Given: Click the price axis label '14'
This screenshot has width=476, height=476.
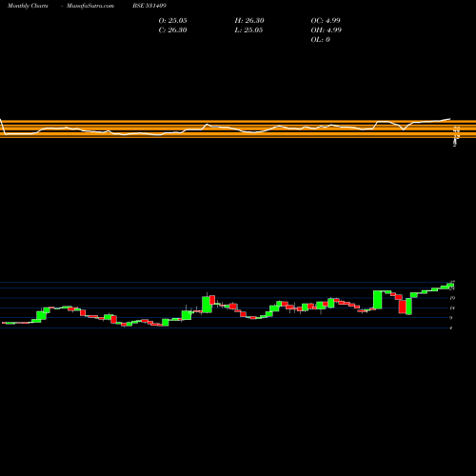Looking at the screenshot, I should coord(452,307).
